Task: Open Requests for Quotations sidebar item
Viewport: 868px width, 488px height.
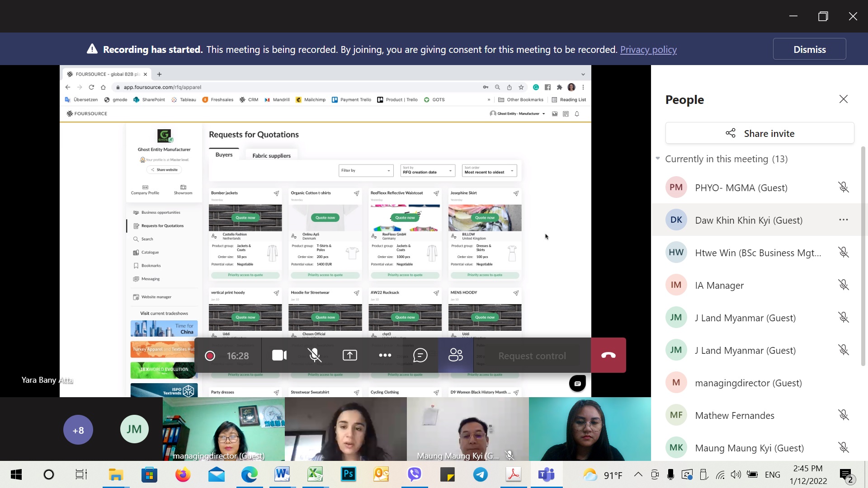Action: point(162,225)
